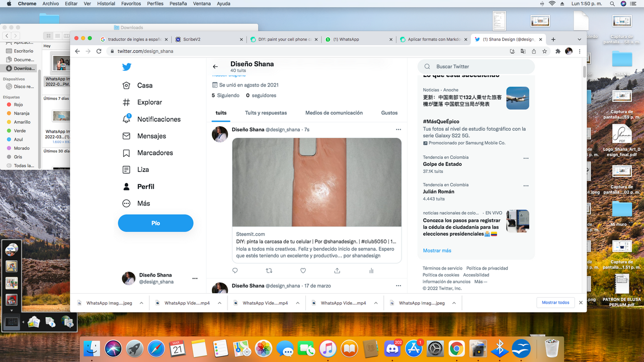Open options for Golpe de Estado trend
644x362 pixels.
(526, 158)
